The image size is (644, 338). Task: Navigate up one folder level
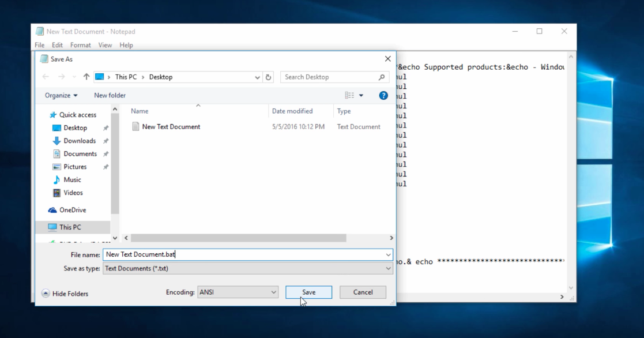(x=86, y=76)
